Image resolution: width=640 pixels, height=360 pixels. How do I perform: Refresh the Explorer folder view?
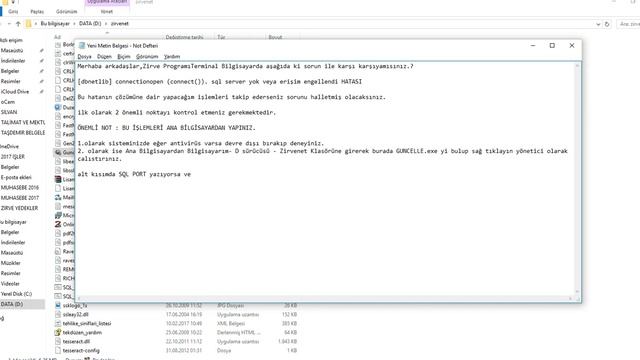(607, 24)
